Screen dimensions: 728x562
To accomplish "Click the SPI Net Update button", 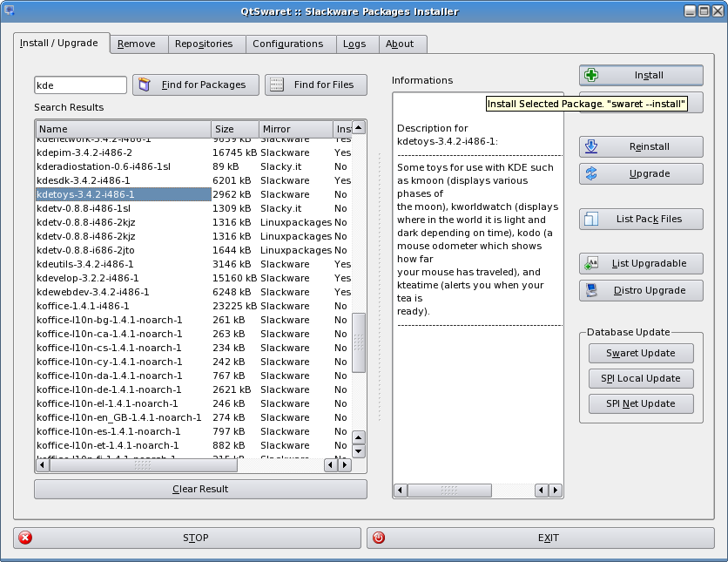I will tap(641, 403).
